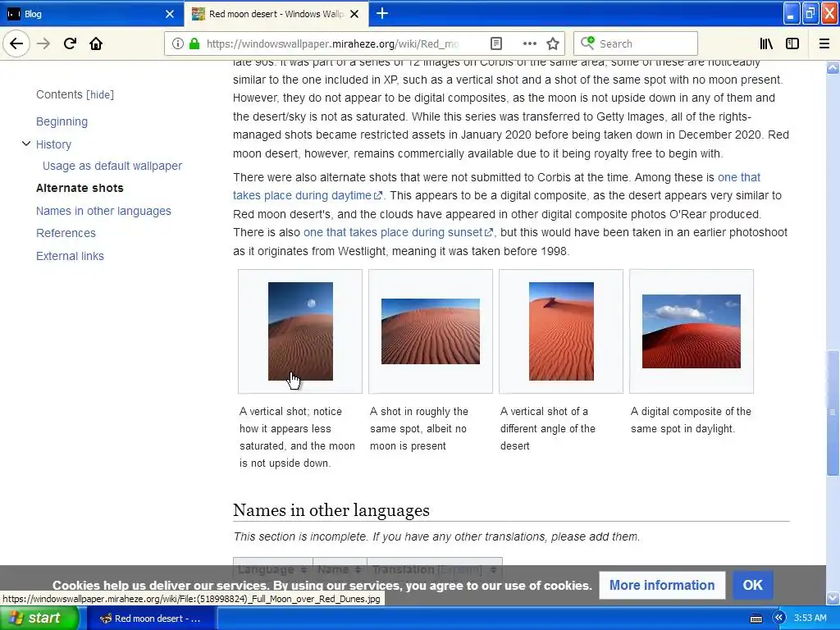The height and width of the screenshot is (630, 840).
Task: Click the forward navigation arrow
Action: pyautogui.click(x=43, y=43)
